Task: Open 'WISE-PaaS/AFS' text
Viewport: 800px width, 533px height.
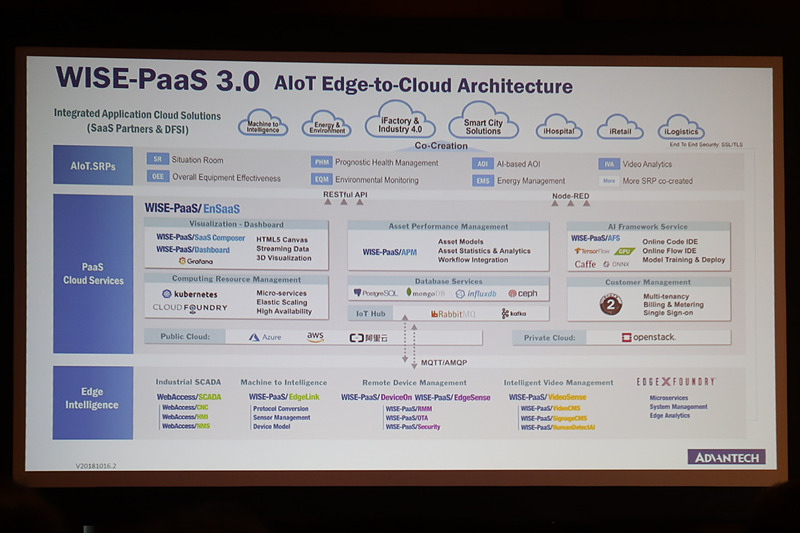Action: (595, 238)
